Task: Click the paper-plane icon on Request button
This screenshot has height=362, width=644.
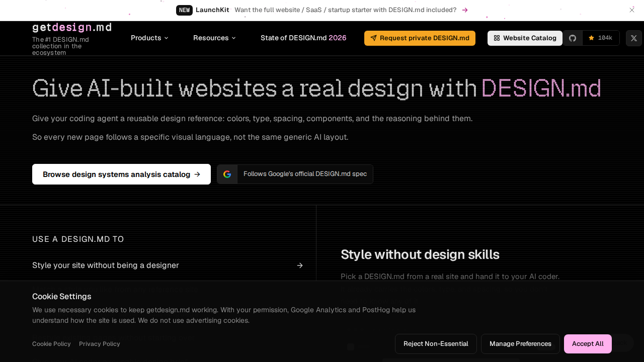Action: pos(373,38)
